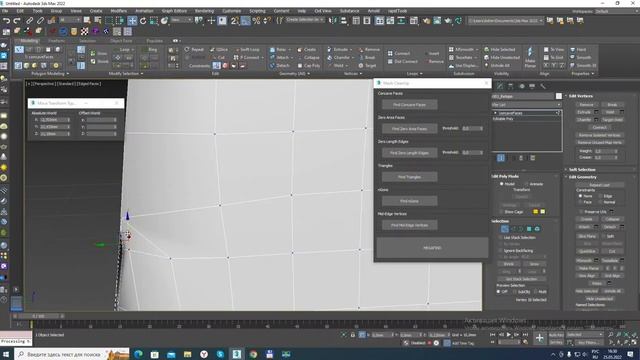Click Find Mid-Edge Vertices button
Screen dimensions: 640x360
tap(409, 225)
